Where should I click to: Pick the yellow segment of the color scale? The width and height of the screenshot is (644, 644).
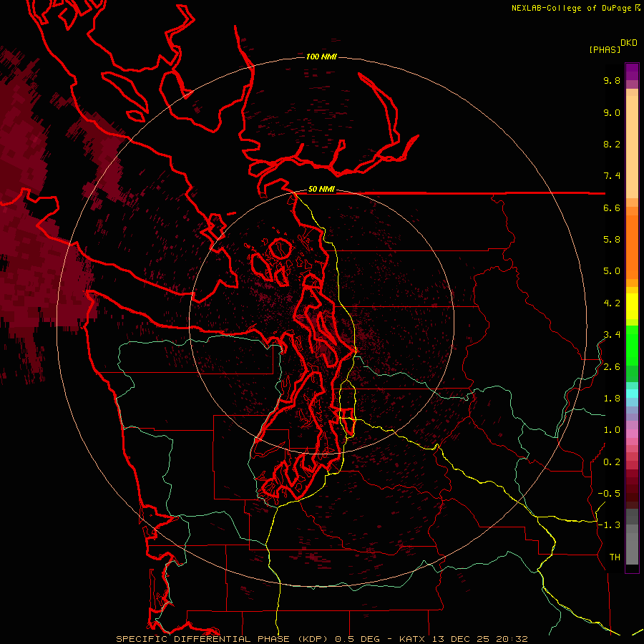pyautogui.click(x=632, y=306)
